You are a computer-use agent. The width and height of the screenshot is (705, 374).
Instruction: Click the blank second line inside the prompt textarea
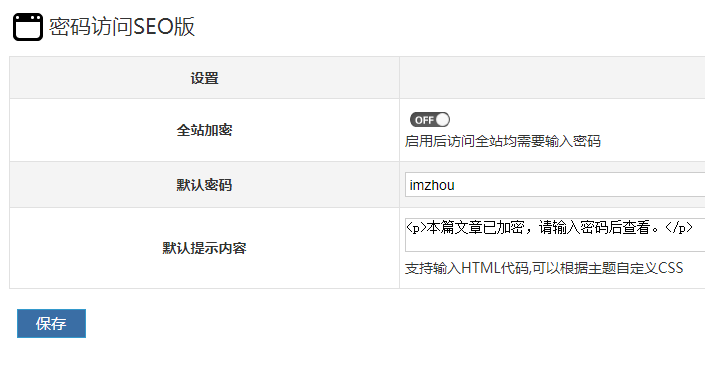pos(555,244)
